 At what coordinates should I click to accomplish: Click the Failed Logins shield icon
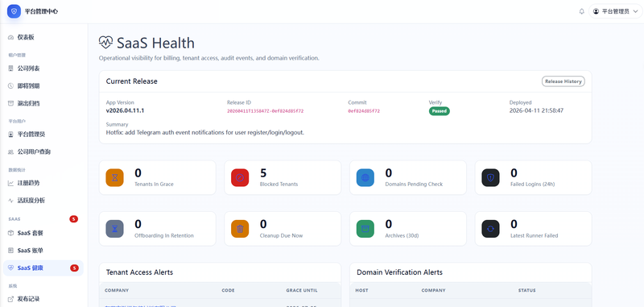click(490, 177)
